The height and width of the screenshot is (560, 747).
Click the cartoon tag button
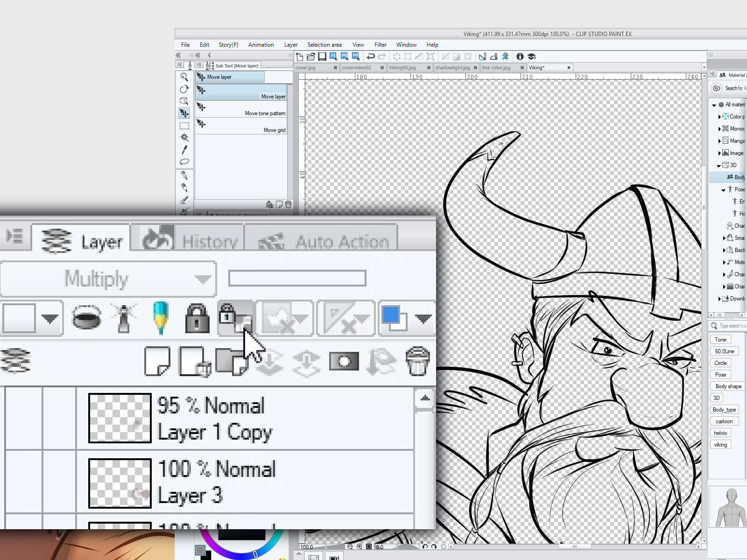point(724,421)
